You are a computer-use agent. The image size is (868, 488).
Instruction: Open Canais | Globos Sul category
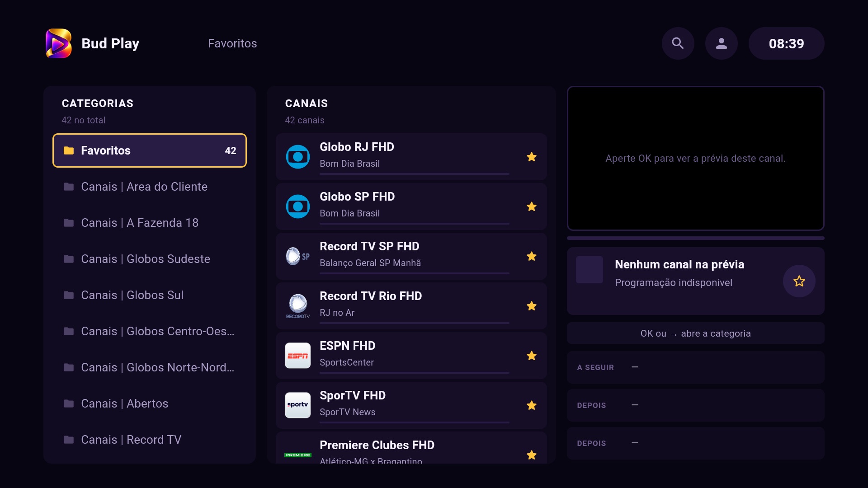pos(150,295)
